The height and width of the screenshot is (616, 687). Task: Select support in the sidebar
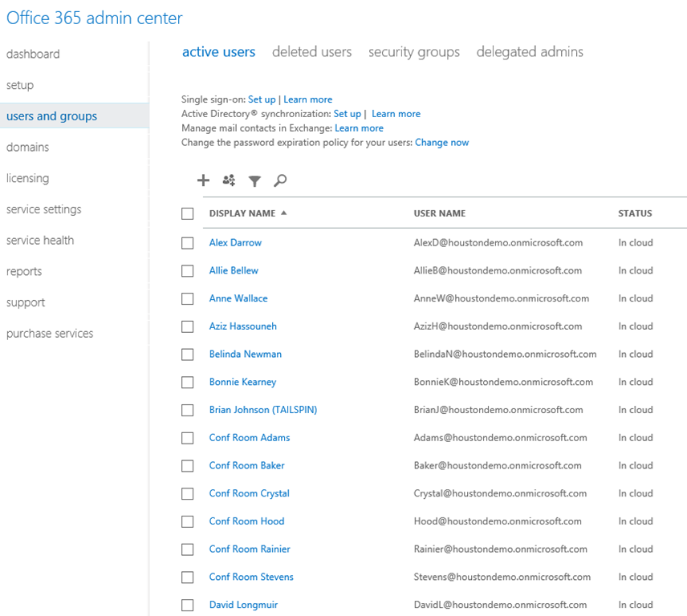click(x=26, y=302)
